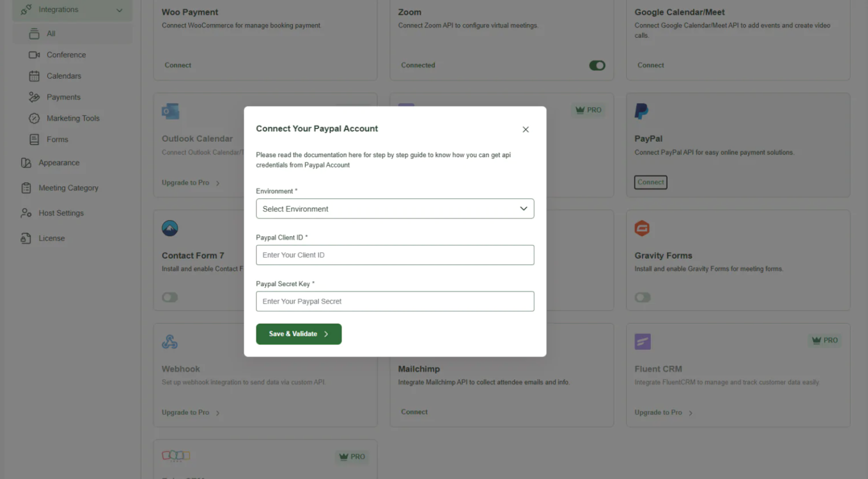Viewport: 868px width, 479px height.
Task: Click the Woo Payment card title
Action: tap(190, 12)
